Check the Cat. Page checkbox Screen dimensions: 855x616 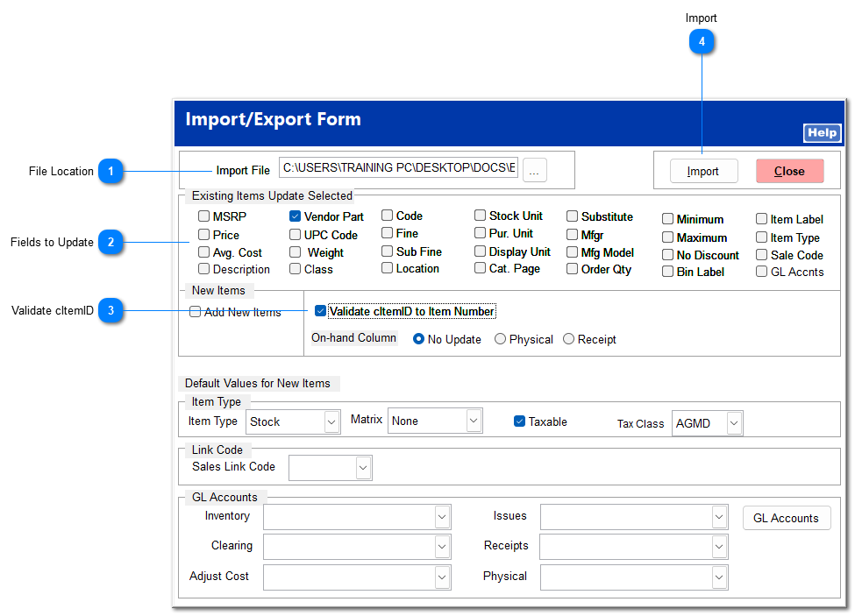click(x=480, y=268)
